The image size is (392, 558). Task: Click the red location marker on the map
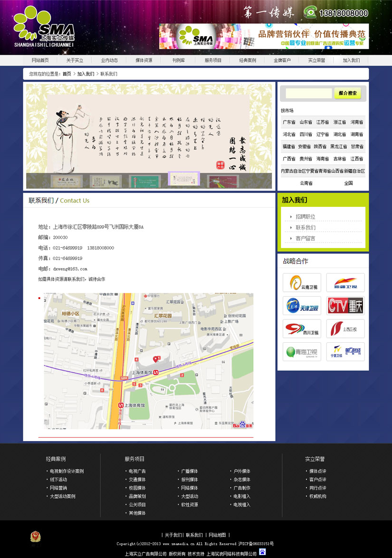click(155, 359)
